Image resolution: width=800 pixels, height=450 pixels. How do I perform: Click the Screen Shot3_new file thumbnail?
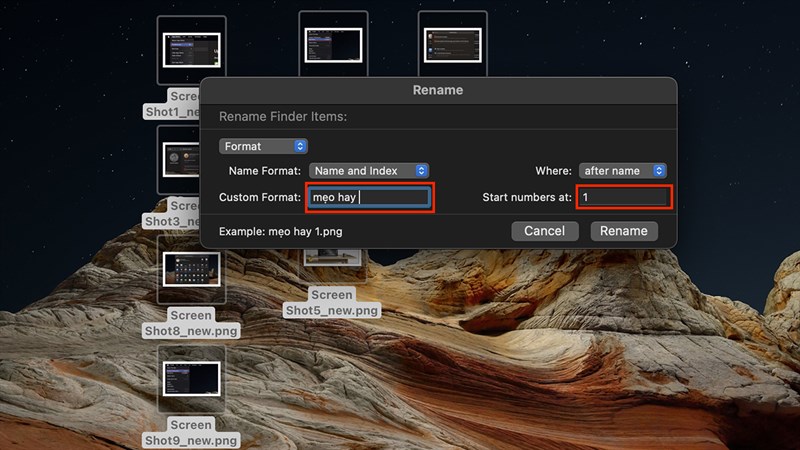(178, 160)
